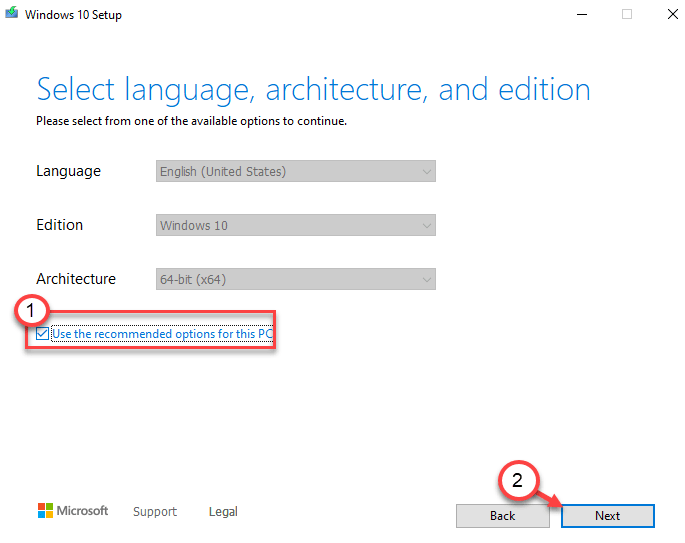Click the Language label
Image resolution: width=685 pixels, height=543 pixels.
click(69, 171)
